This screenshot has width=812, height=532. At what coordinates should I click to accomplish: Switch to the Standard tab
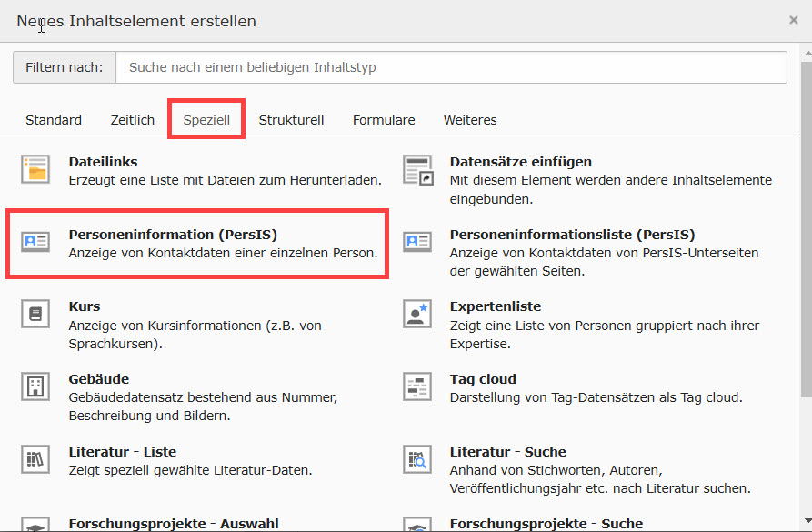pyautogui.click(x=54, y=120)
